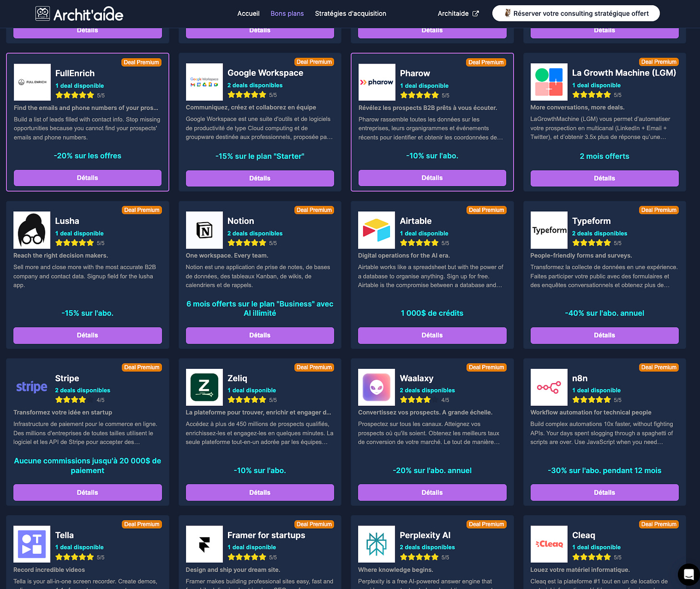Click Détails button for Notion

[260, 335]
